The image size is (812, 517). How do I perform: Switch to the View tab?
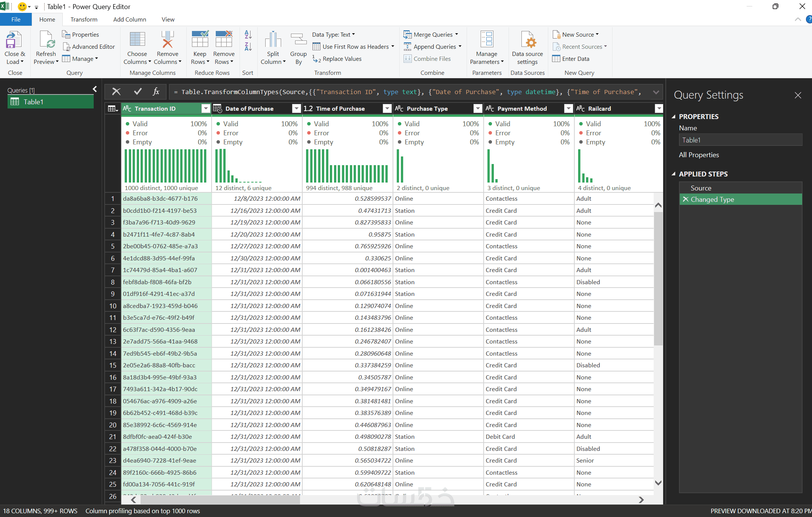168,19
